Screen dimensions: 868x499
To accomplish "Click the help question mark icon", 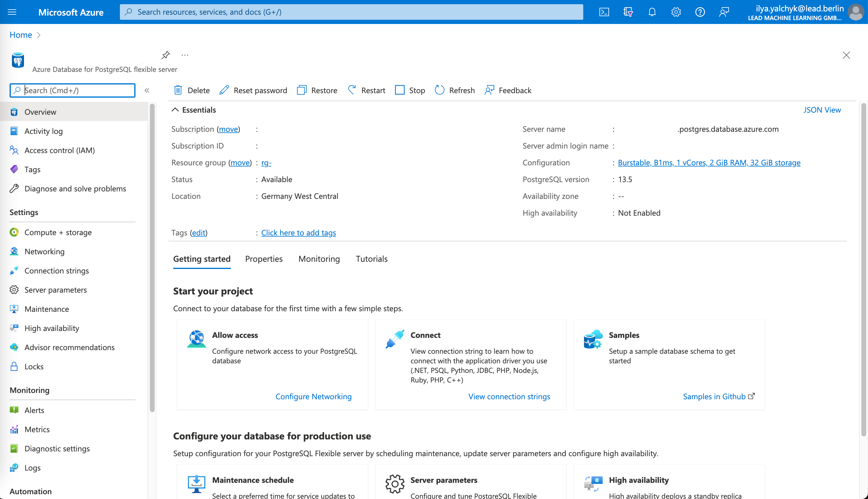I will (x=700, y=12).
